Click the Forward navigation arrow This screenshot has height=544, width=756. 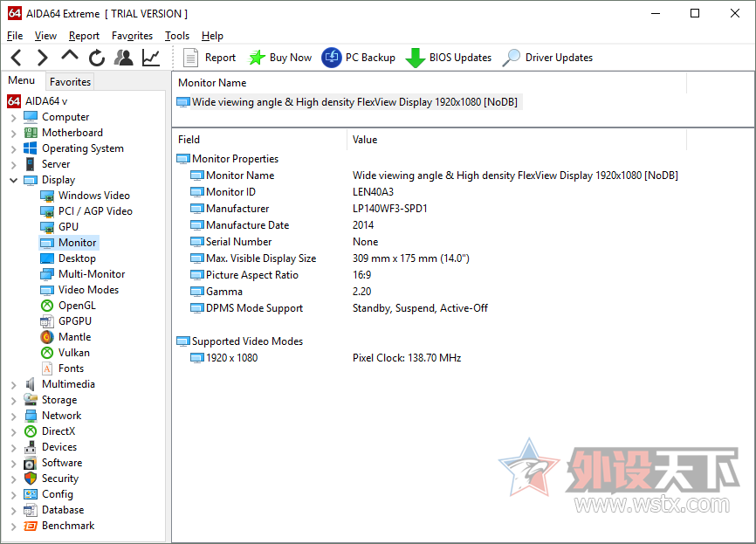point(43,58)
